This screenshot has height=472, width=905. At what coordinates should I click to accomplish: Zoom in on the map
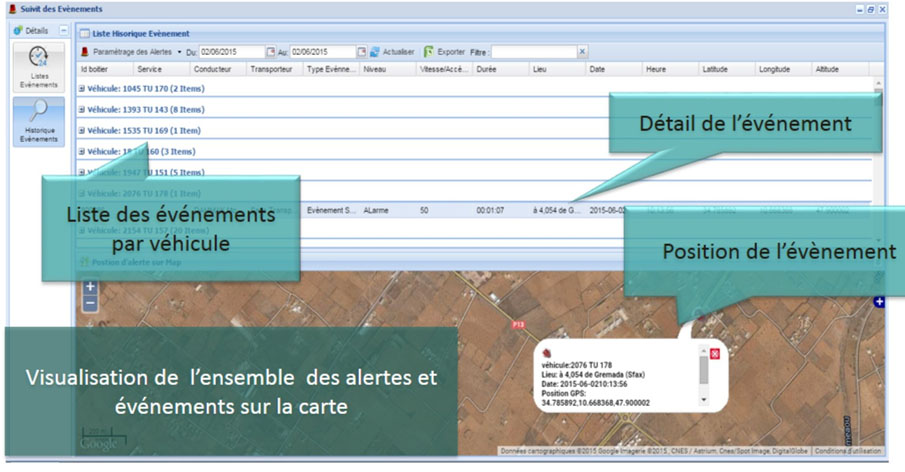[90, 286]
